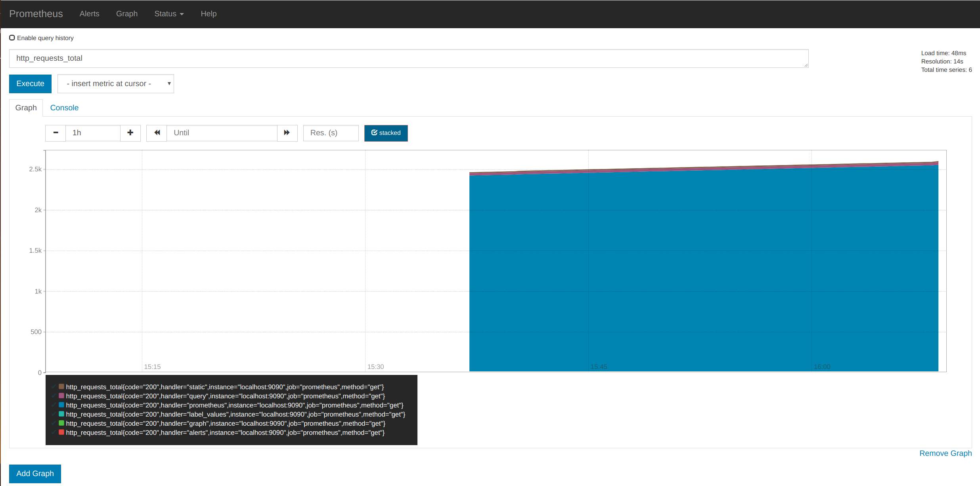Toggle the green graph handler legend entry

pos(225,423)
